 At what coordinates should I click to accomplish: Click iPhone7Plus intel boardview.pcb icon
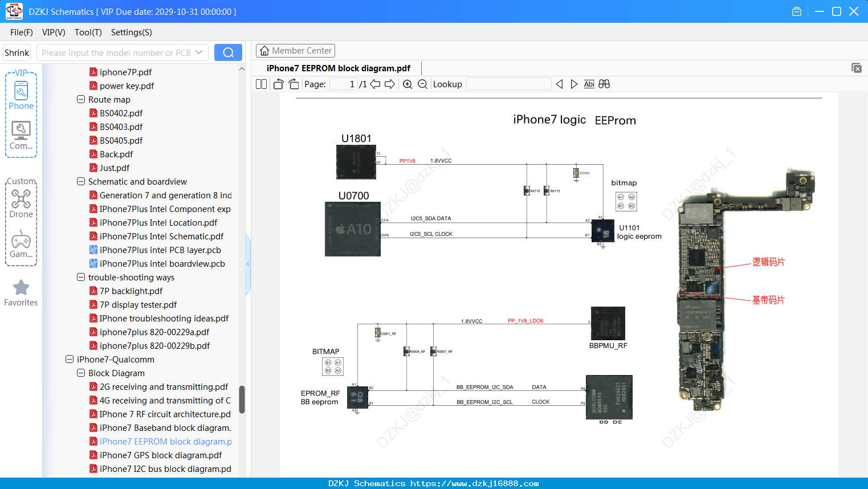coord(93,263)
